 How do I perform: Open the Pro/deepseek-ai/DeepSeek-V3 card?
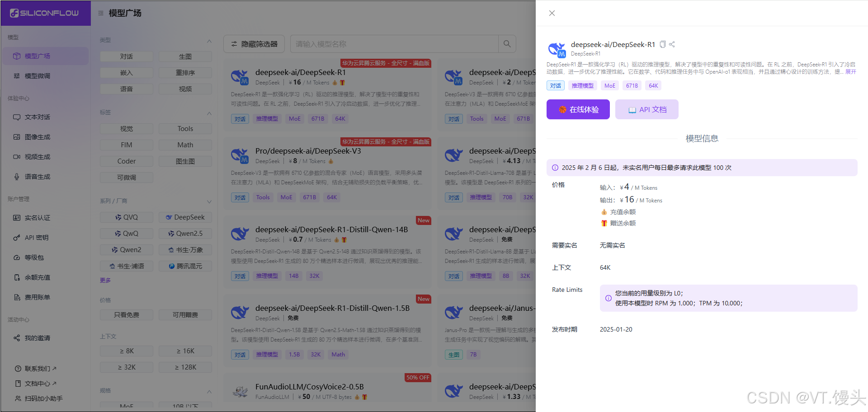[x=327, y=173]
